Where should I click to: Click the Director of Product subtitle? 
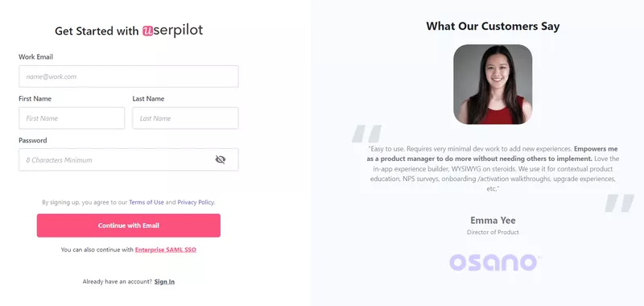(493, 232)
